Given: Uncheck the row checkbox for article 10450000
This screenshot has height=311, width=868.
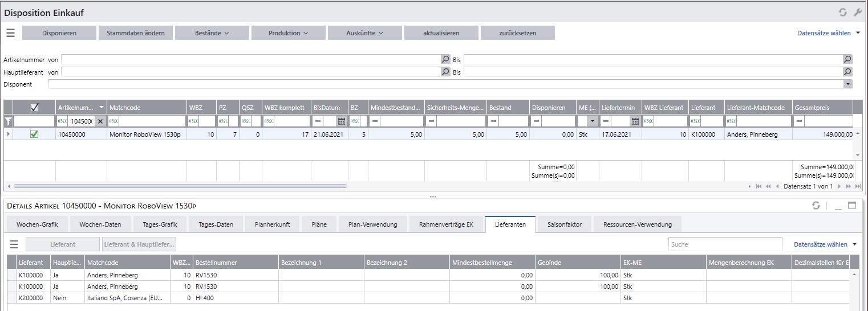Looking at the screenshot, I should coord(34,134).
